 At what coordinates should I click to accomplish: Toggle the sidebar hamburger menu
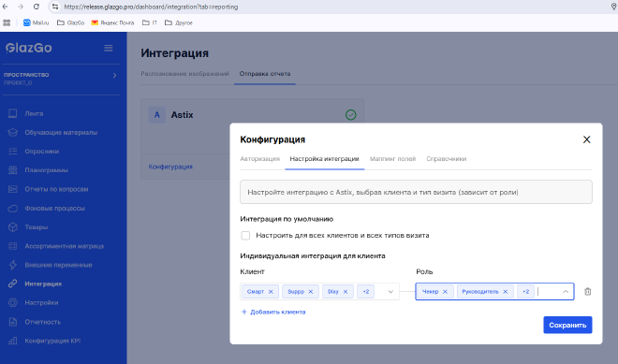109,48
